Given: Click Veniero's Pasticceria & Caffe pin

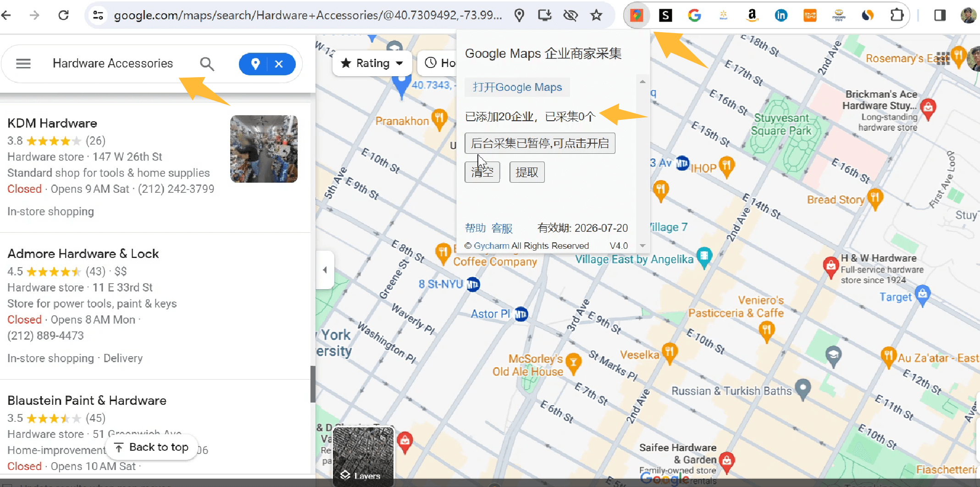Looking at the screenshot, I should [x=766, y=331].
